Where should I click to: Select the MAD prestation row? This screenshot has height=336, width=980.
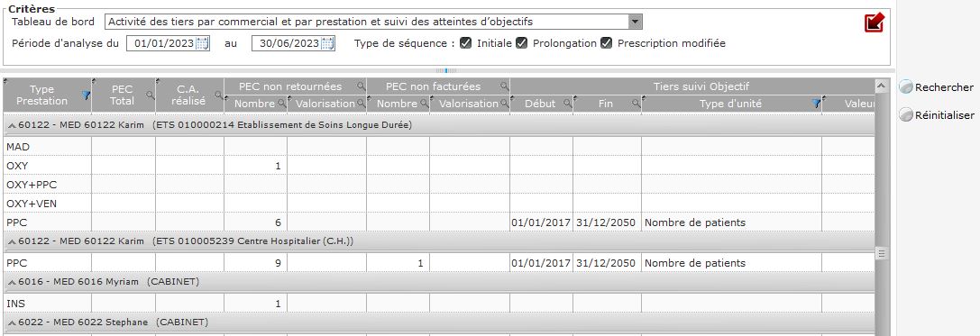439,147
